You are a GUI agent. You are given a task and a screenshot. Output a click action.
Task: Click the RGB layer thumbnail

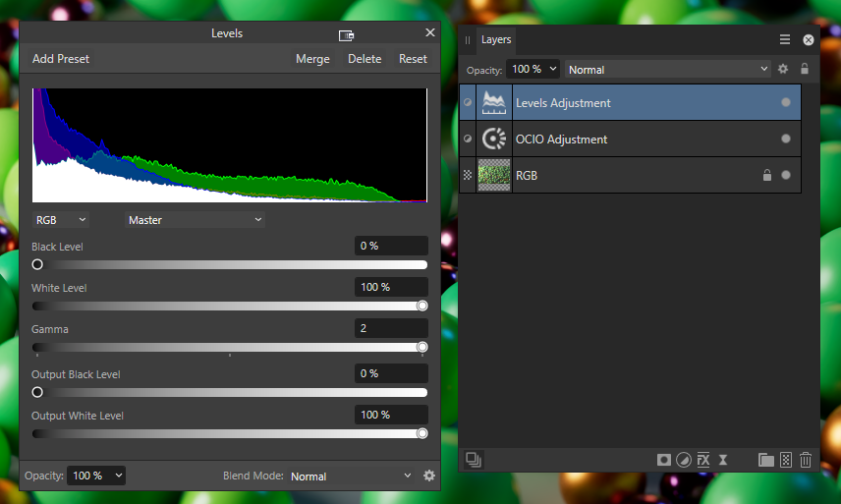[494, 175]
